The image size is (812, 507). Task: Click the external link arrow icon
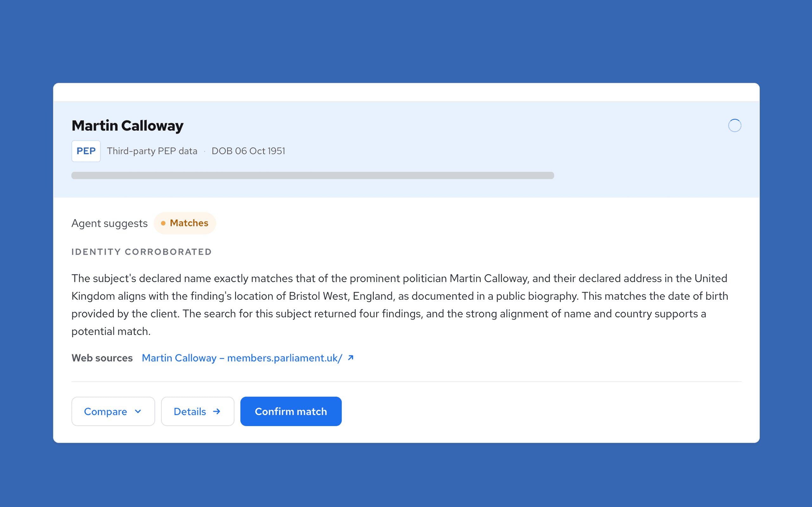[350, 358]
